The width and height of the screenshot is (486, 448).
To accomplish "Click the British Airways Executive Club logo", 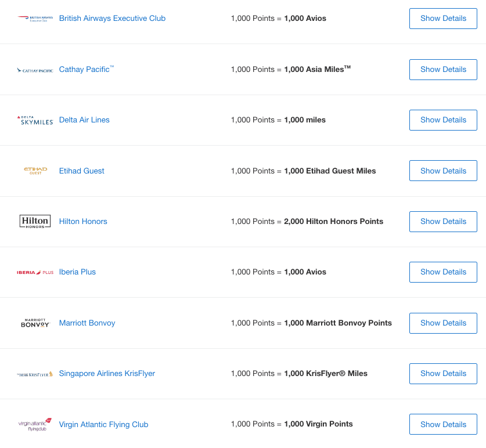I will point(35,18).
